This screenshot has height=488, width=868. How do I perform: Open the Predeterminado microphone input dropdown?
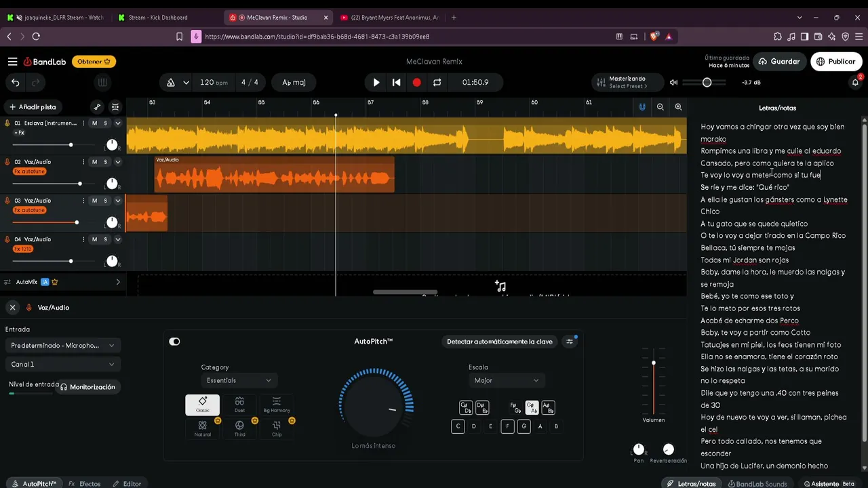[63, 346]
